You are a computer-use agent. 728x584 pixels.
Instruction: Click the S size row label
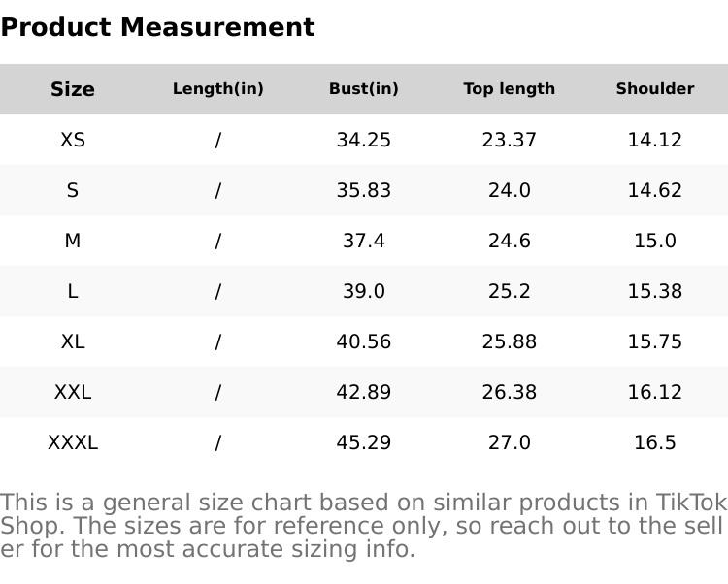pyautogui.click(x=73, y=190)
